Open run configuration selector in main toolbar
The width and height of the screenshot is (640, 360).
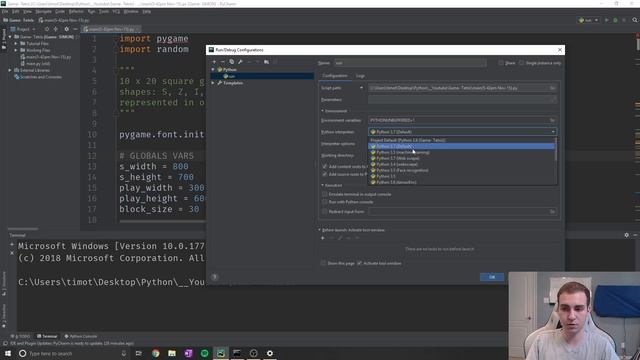click(x=588, y=20)
